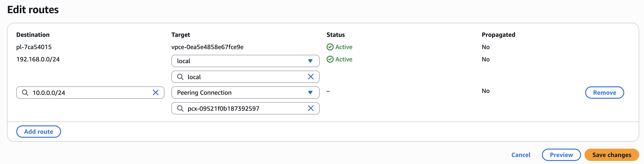Click the magnifier icon beside the pcx ID
The height and width of the screenshot is (164, 644).
pyautogui.click(x=180, y=108)
